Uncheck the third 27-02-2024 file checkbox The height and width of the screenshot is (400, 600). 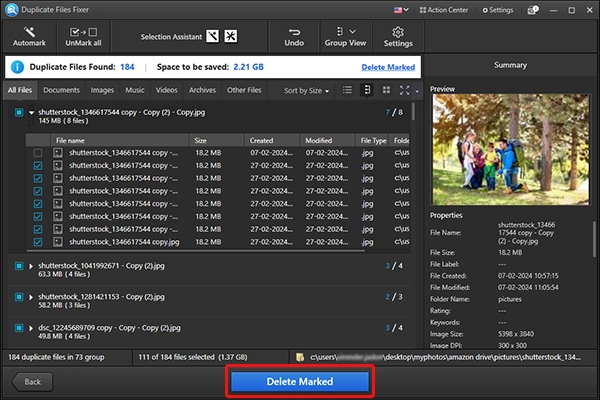pyautogui.click(x=38, y=191)
